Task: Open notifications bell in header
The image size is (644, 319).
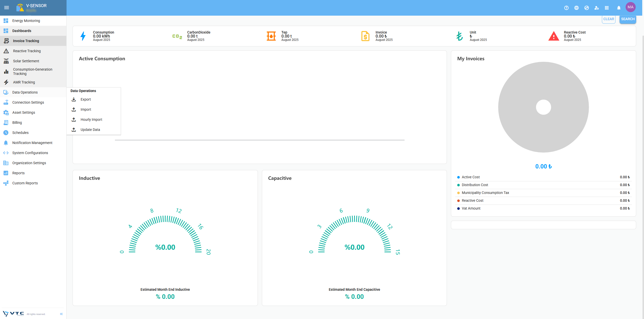Action: (619, 8)
